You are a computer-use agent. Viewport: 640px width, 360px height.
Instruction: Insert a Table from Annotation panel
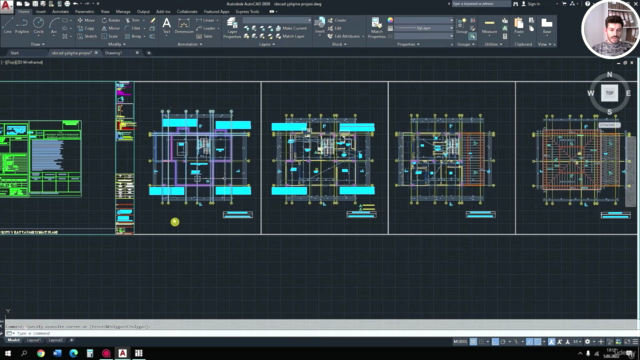(204, 36)
